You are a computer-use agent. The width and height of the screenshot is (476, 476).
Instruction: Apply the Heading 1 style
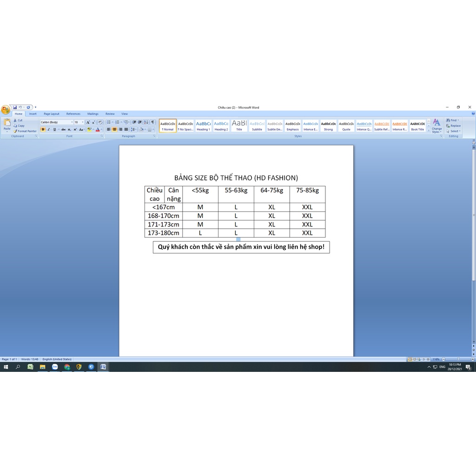203,126
